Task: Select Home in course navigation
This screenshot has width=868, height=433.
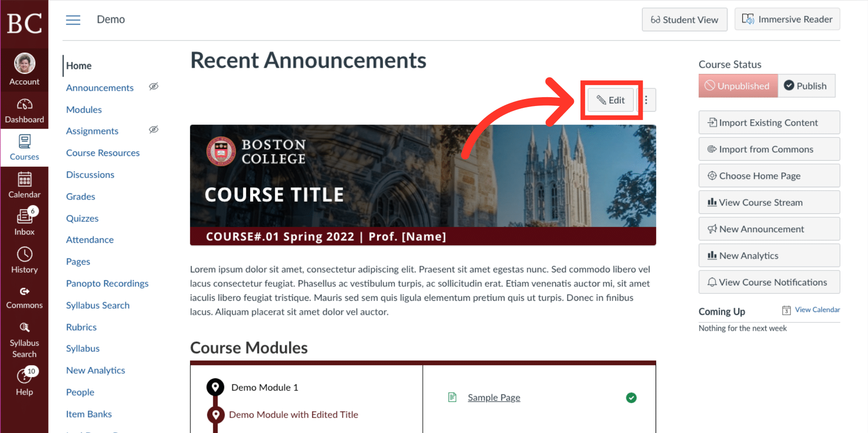Action: coord(78,66)
